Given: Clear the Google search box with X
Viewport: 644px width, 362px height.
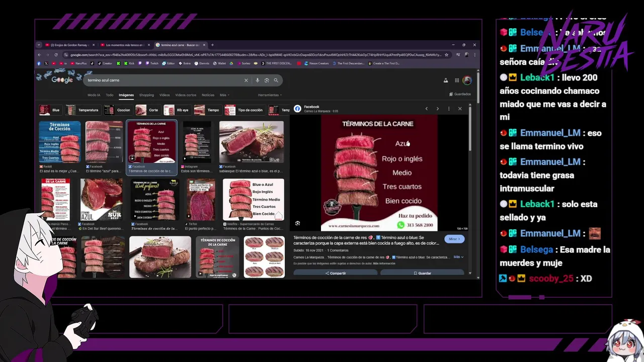Looking at the screenshot, I should coord(246,80).
